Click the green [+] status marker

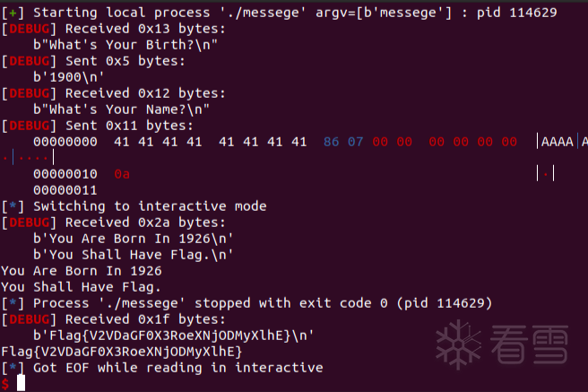(x=13, y=13)
